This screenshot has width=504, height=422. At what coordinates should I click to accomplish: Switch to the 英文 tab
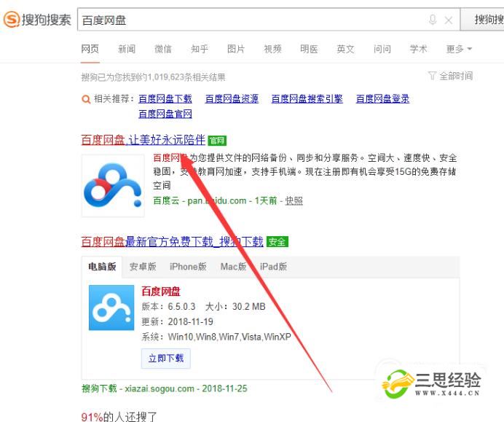(x=345, y=49)
